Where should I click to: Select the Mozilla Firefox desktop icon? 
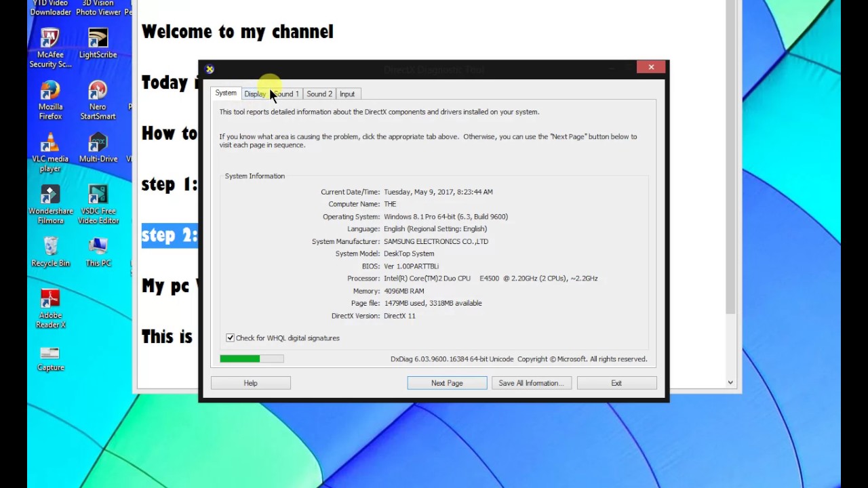50,91
